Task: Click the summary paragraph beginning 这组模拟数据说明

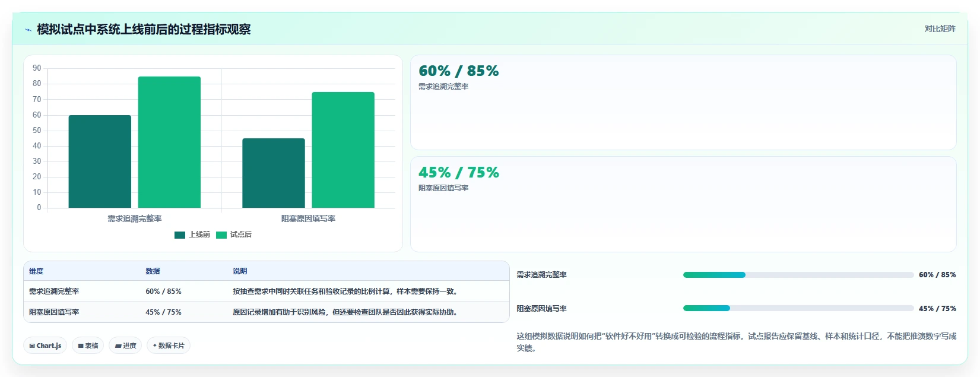Action: (x=736, y=342)
